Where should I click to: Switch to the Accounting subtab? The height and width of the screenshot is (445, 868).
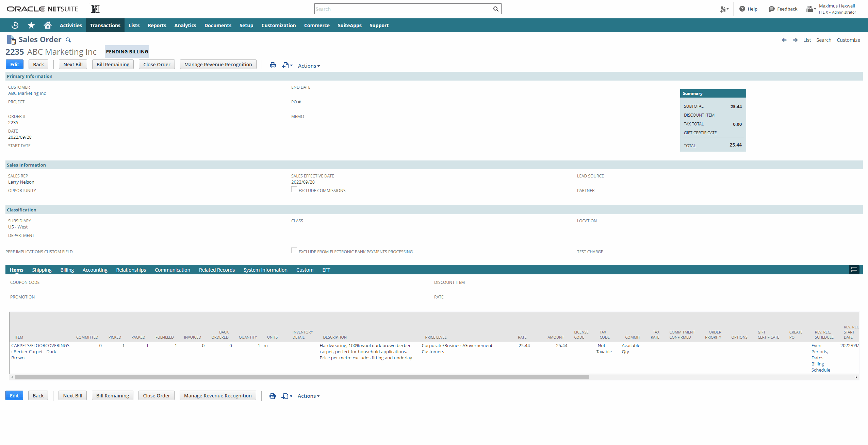(95, 270)
